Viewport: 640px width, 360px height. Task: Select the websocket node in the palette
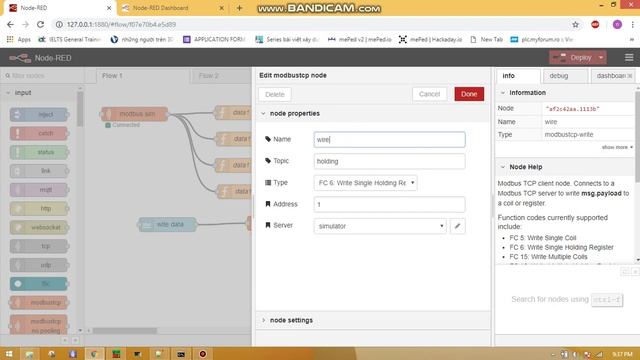(39, 227)
